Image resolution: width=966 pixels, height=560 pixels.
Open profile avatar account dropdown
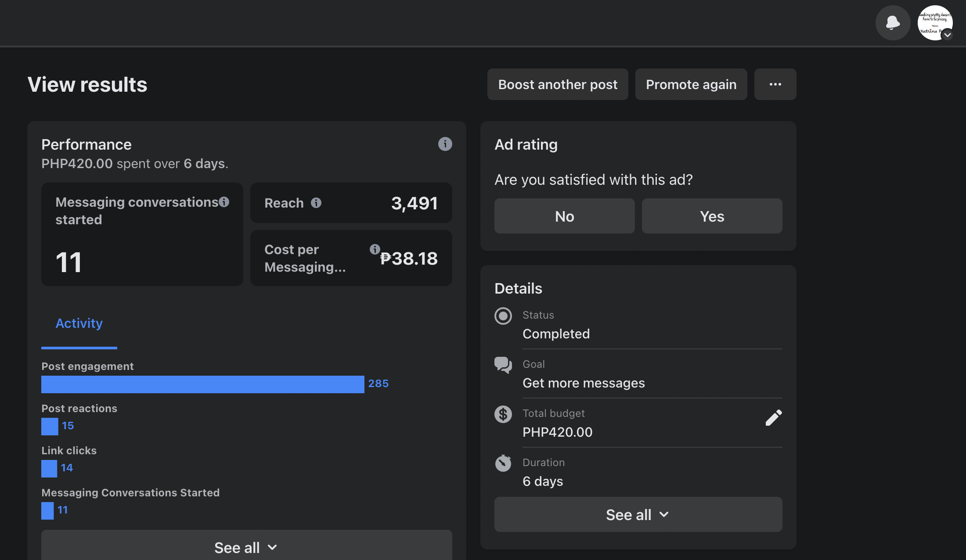pos(935,23)
